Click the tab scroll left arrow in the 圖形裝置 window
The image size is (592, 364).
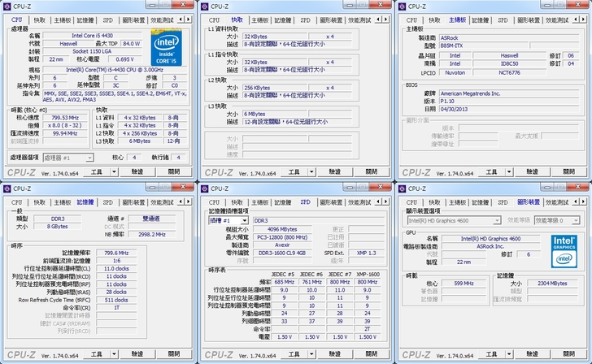[576, 201]
